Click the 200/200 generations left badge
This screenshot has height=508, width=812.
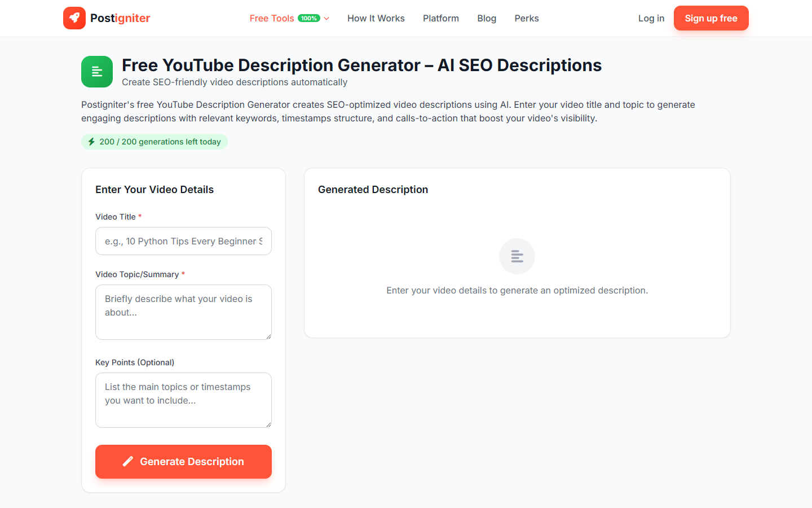(x=154, y=142)
